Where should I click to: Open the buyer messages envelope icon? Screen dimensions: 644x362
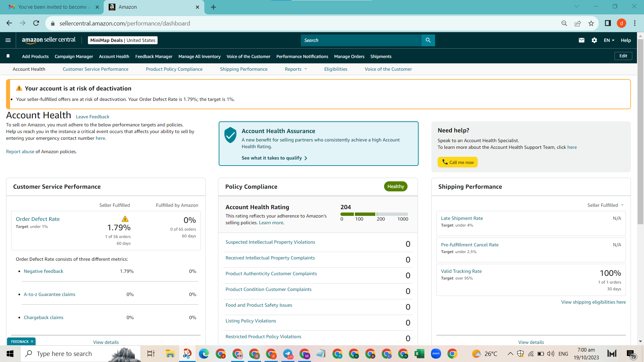click(582, 40)
